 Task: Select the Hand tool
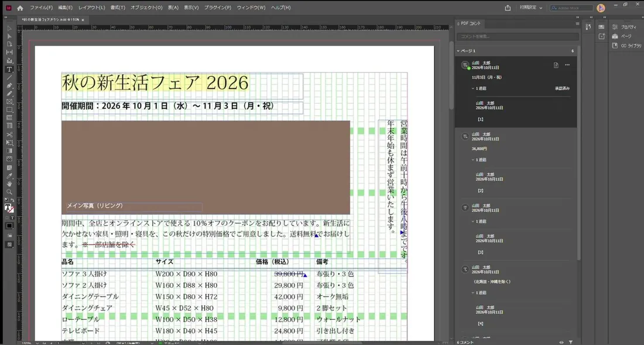pyautogui.click(x=9, y=183)
